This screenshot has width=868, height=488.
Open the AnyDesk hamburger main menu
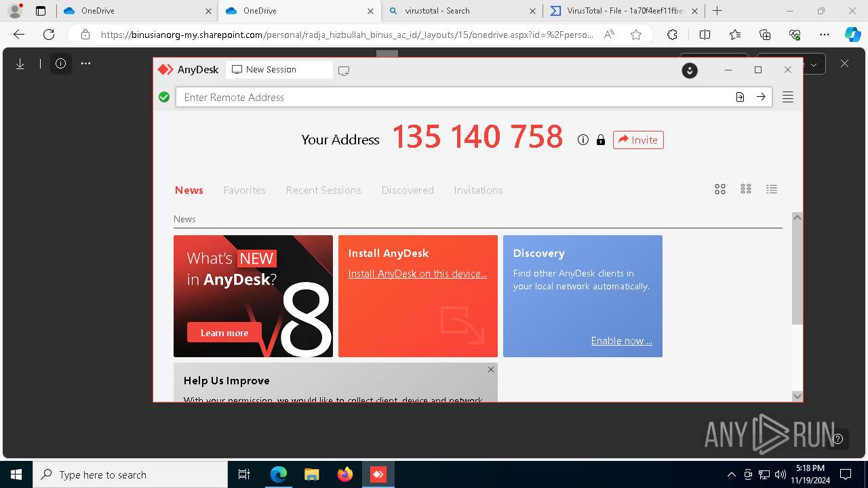click(787, 98)
